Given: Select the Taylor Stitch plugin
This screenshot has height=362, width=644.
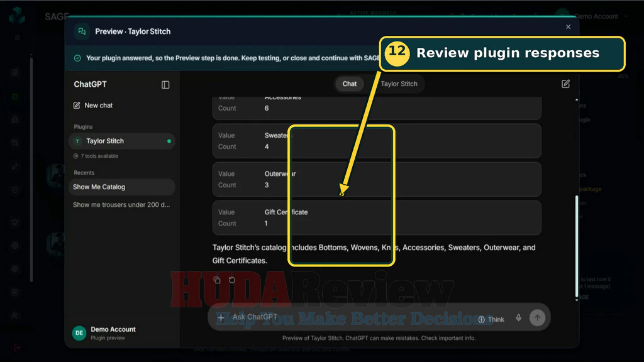Looking at the screenshot, I should click(x=122, y=141).
